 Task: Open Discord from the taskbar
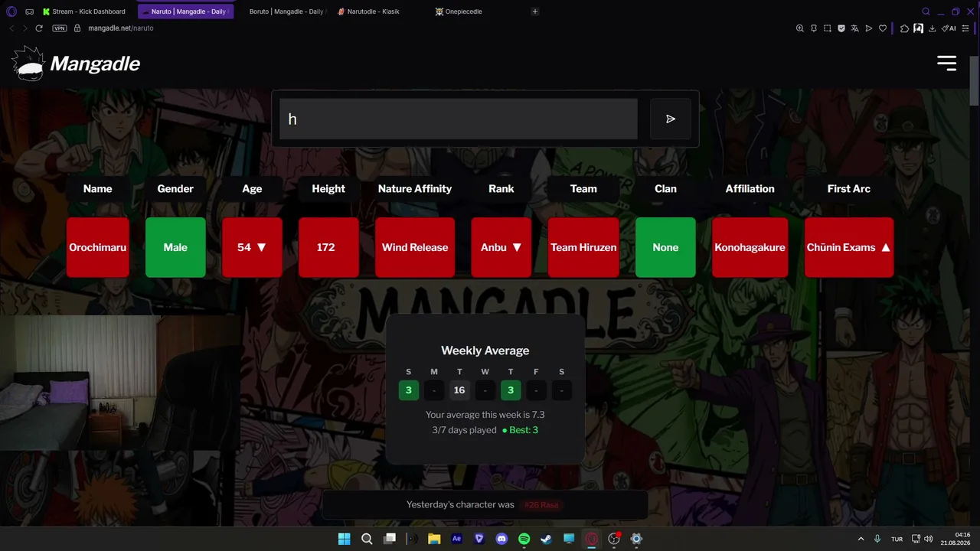501,539
